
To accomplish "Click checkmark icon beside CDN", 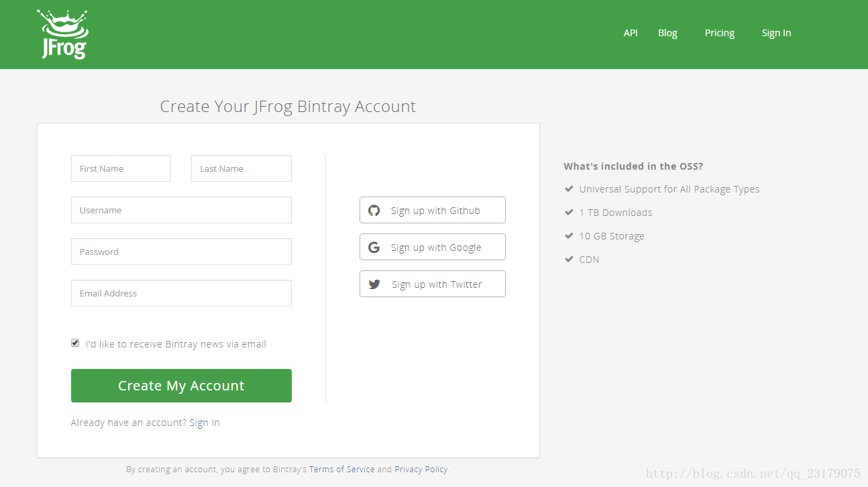I will point(569,259).
